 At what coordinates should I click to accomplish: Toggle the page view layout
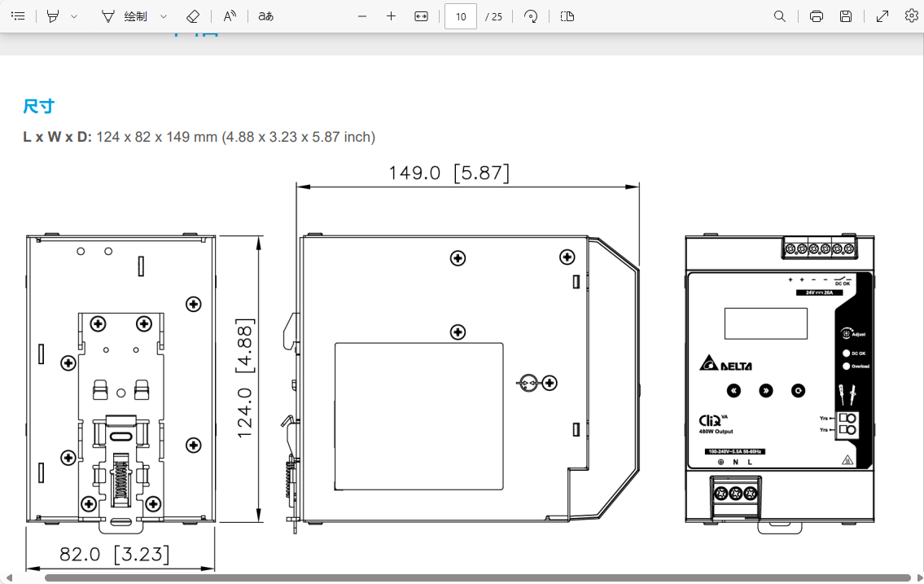coord(567,16)
